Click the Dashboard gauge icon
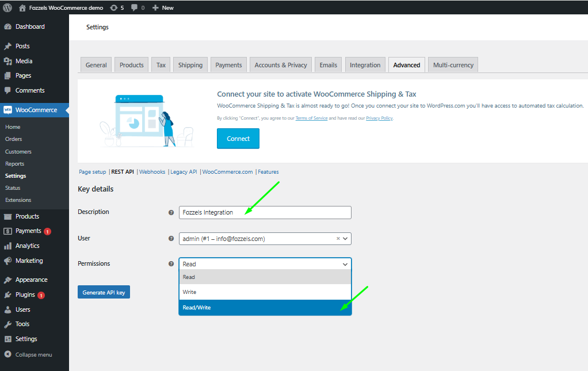Screen dimensions: 588x371 (7, 26)
